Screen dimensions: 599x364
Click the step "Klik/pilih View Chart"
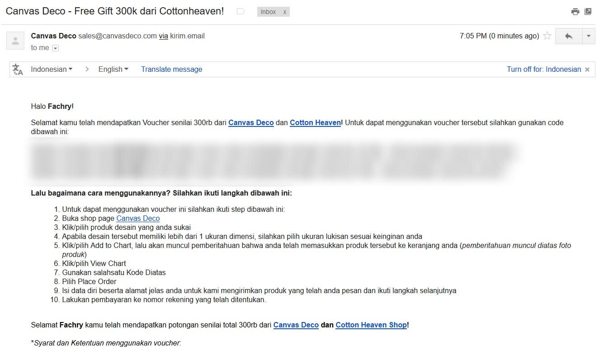click(94, 264)
